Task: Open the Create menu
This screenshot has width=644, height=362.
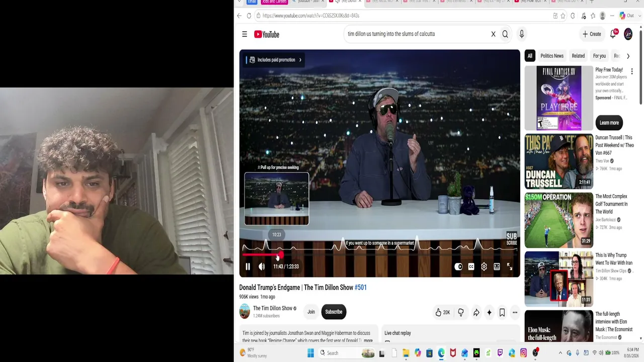Action: point(592,34)
